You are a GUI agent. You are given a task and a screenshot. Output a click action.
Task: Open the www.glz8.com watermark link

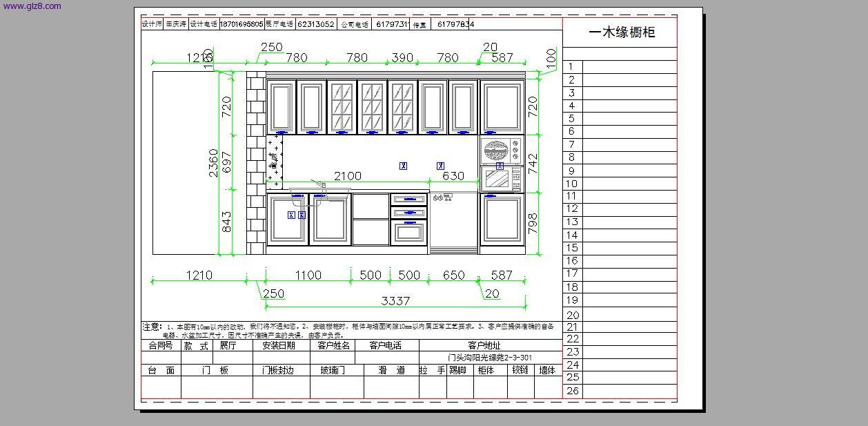31,6
